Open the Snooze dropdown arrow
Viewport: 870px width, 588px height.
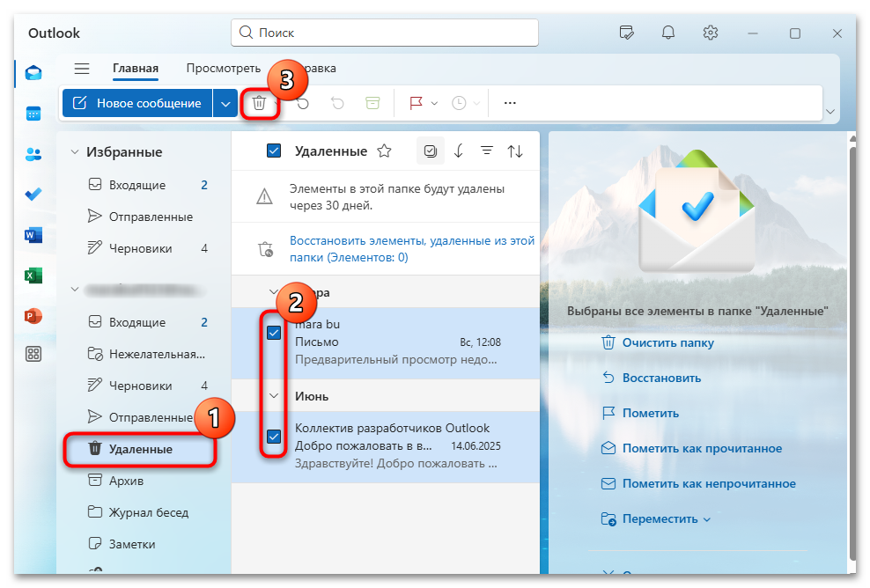(476, 104)
